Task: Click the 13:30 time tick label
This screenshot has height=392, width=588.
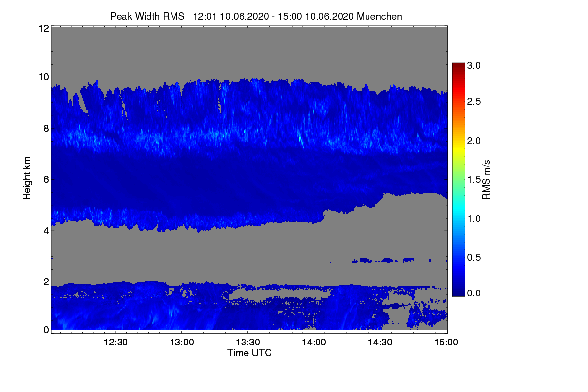Action: pos(248,342)
